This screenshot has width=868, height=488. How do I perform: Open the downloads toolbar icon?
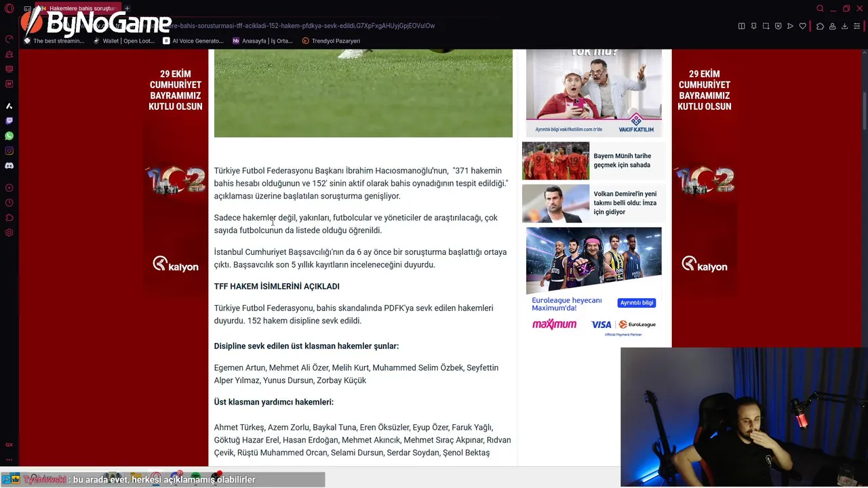tap(844, 26)
